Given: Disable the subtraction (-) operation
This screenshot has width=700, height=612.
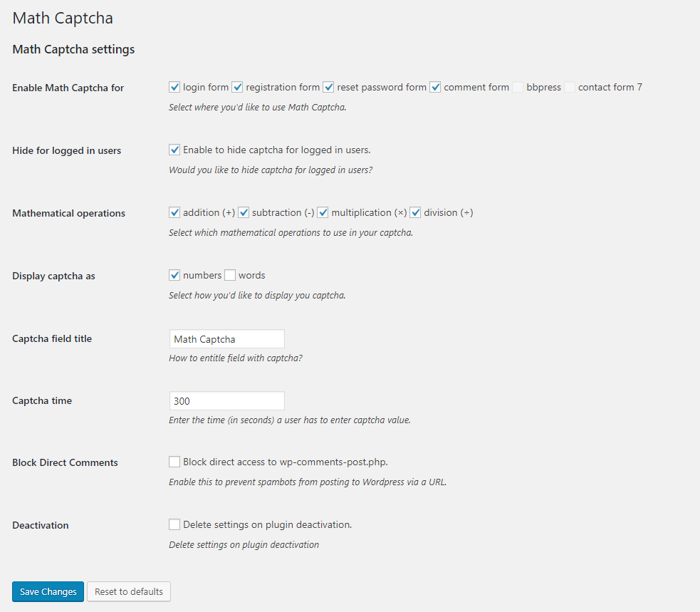Looking at the screenshot, I should click(x=244, y=212).
